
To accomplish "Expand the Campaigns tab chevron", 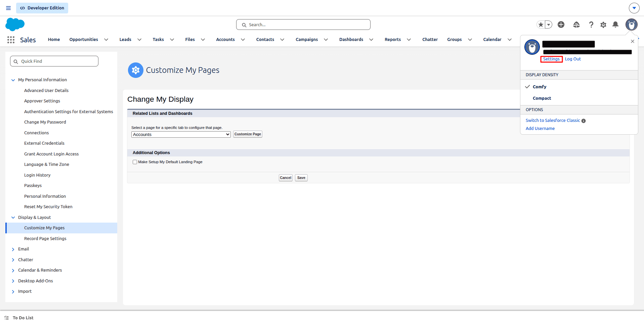I will [x=326, y=40].
